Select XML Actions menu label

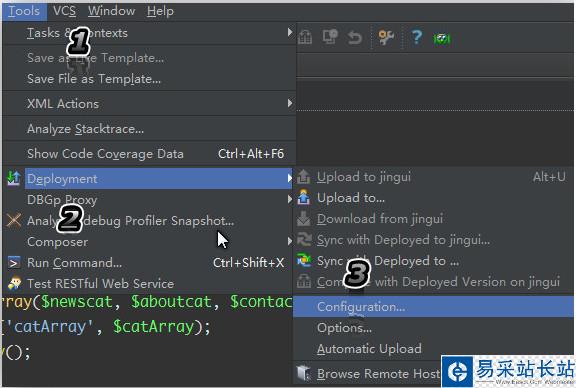click(63, 104)
